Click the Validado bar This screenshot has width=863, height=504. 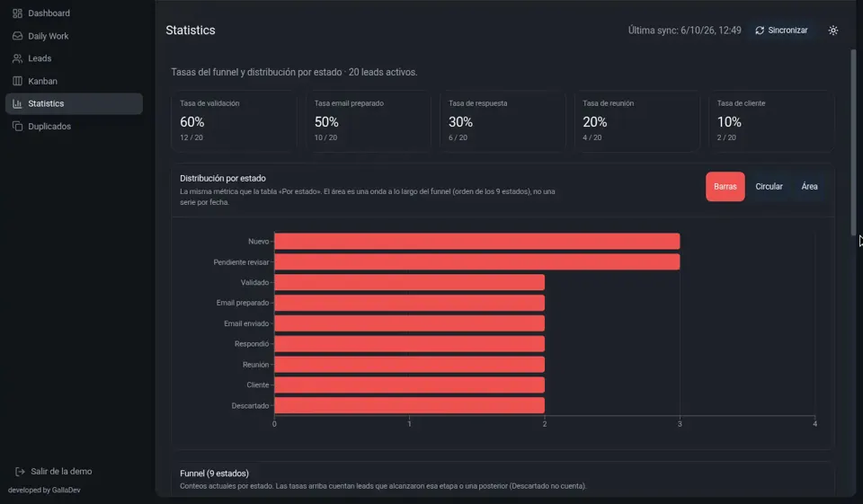point(410,282)
